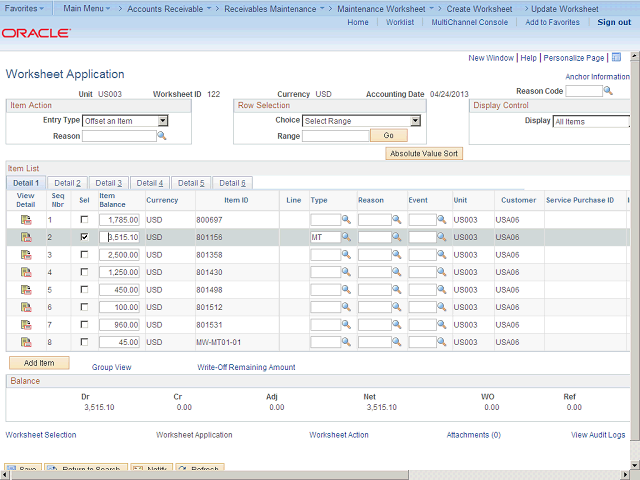640x480 pixels.
Task: Select checkbox for row 8 MW-MT01-01
Action: [84, 343]
